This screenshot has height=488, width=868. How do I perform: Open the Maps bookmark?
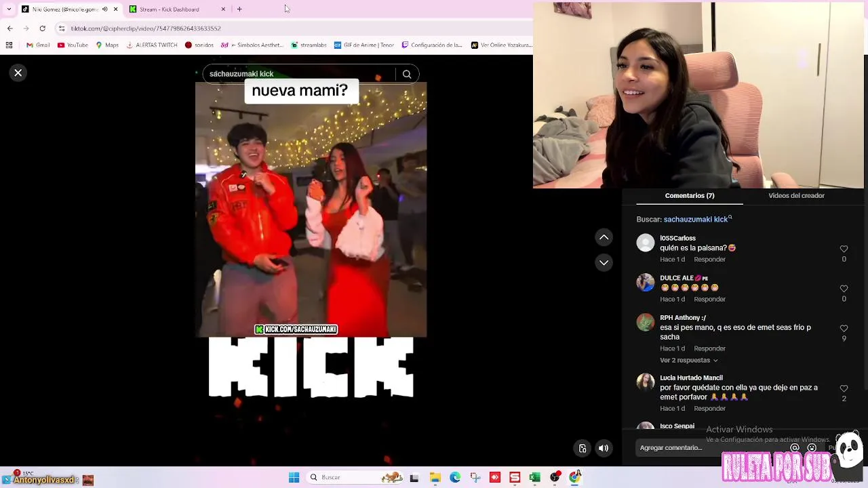107,45
